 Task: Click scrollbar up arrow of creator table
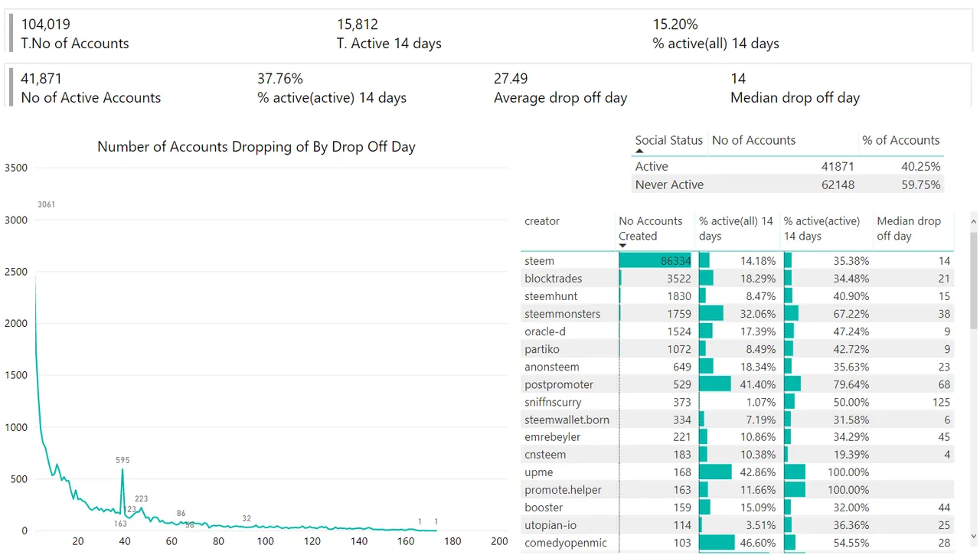(x=973, y=222)
